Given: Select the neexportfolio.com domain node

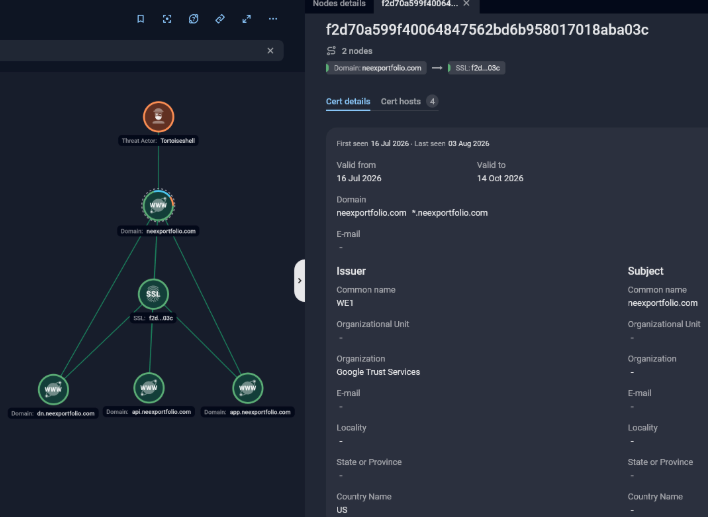Looking at the screenshot, I should pos(158,205).
